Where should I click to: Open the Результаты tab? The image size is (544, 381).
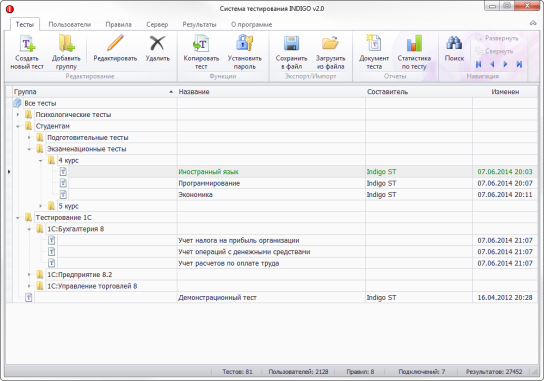[x=199, y=24]
